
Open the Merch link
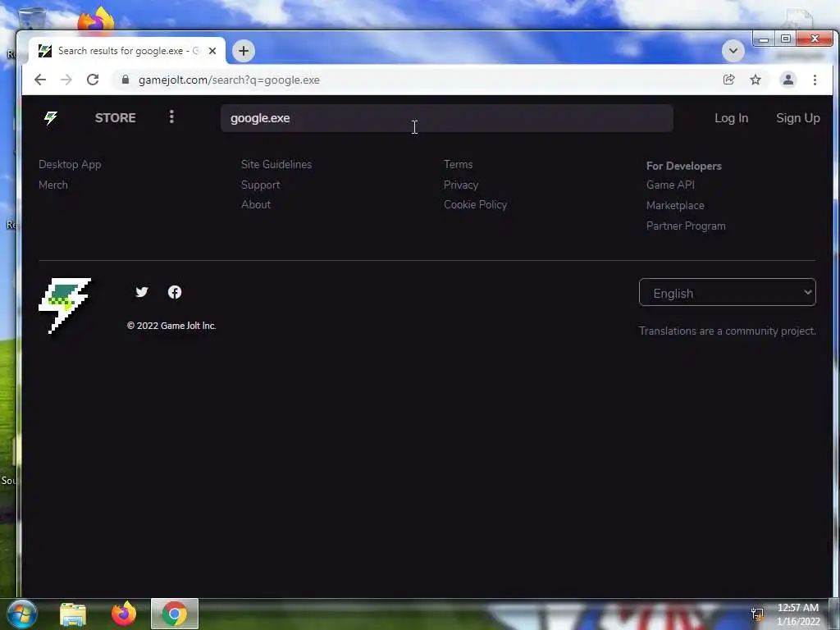53,185
